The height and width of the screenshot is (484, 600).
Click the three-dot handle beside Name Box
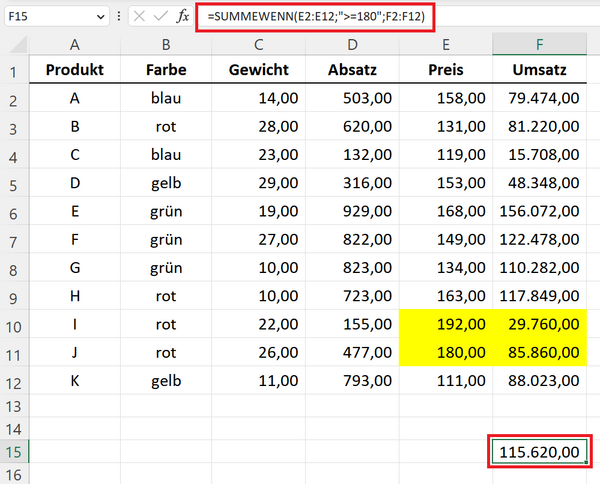click(x=119, y=16)
